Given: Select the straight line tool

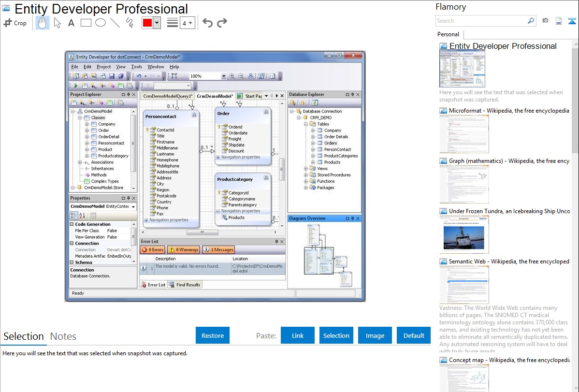Looking at the screenshot, I should click(x=115, y=23).
